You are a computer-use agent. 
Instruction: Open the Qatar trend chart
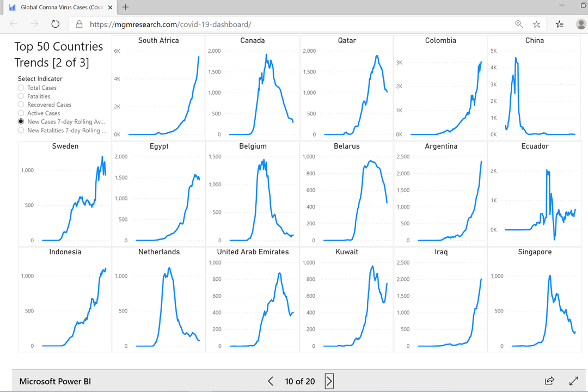[x=346, y=88]
